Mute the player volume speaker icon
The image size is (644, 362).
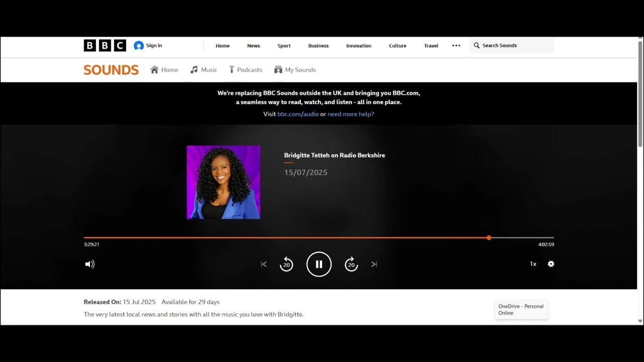pos(90,264)
